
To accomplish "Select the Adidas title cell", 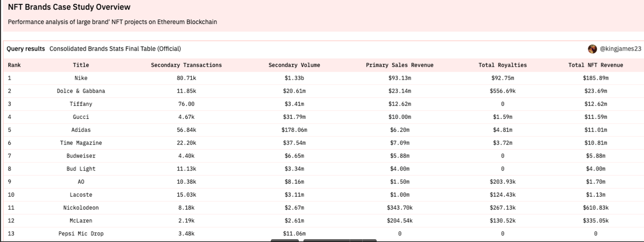I will 81,130.
